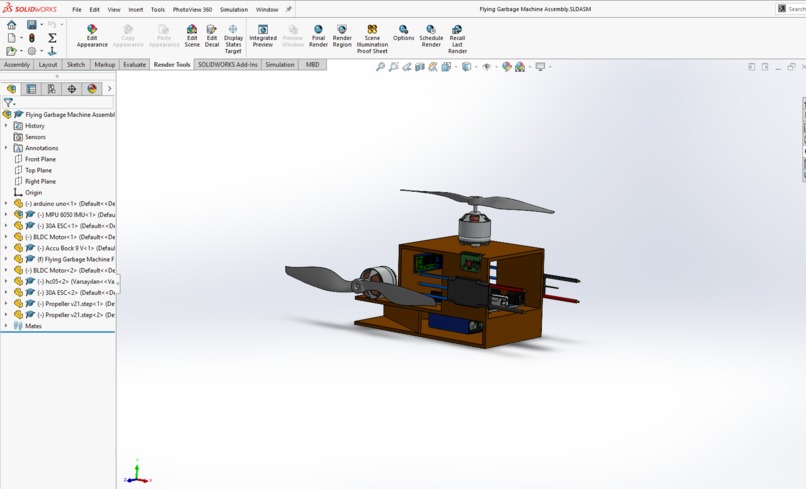Expand more manager tabs chevron
The height and width of the screenshot is (489, 806).
click(x=109, y=89)
